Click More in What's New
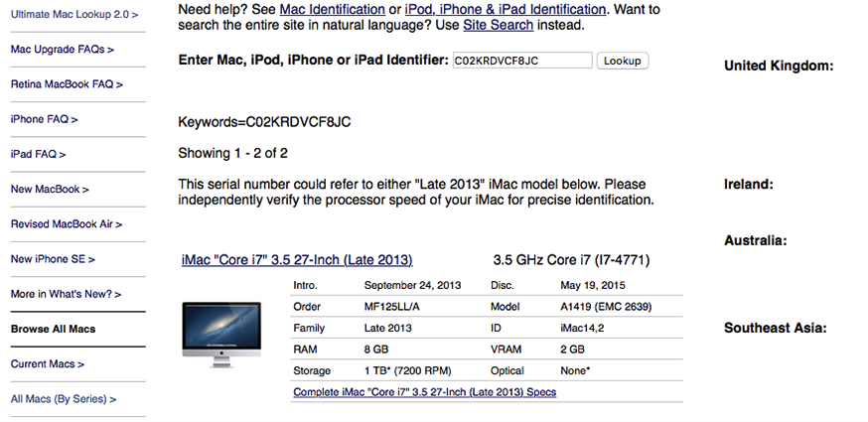 click(66, 294)
